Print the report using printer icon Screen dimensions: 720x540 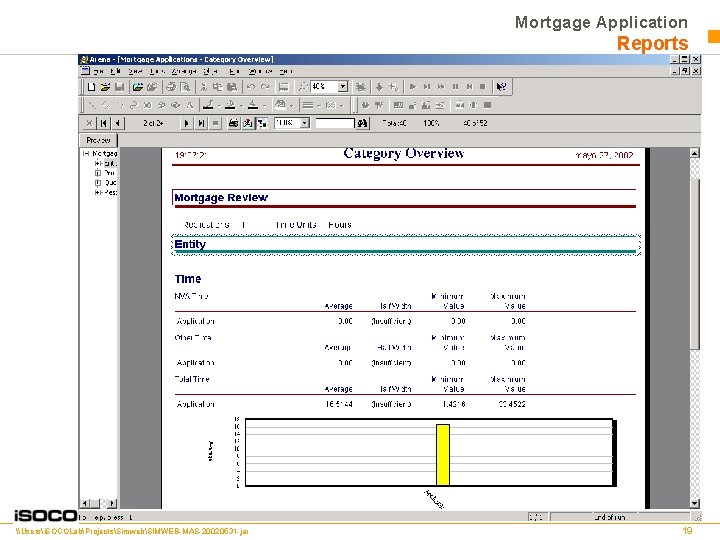click(234, 123)
